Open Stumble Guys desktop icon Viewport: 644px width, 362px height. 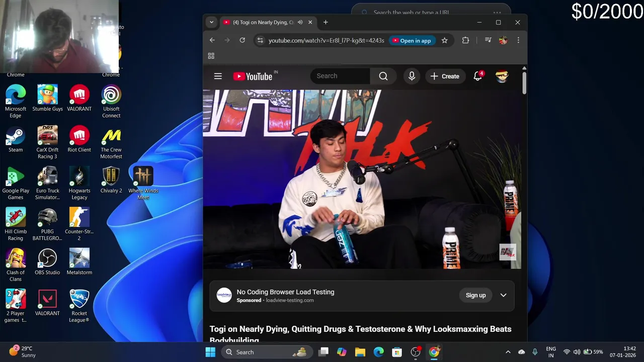click(47, 99)
